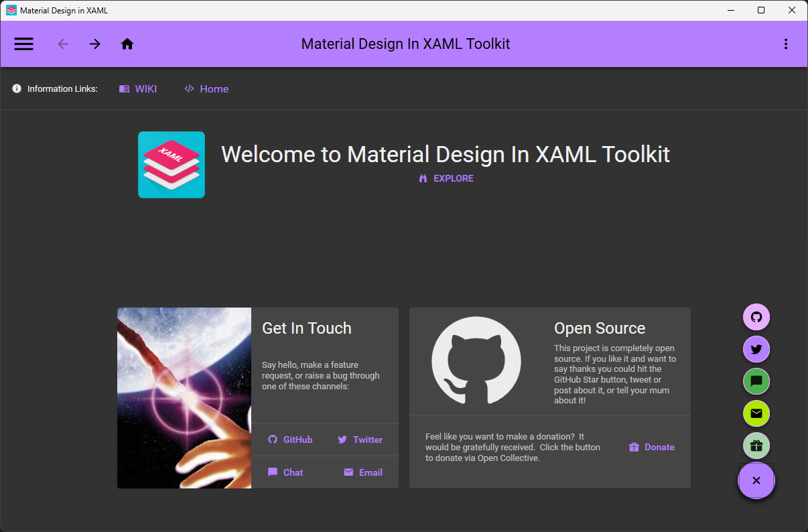Open the hamburger navigation menu
The height and width of the screenshot is (532, 808).
click(x=23, y=44)
